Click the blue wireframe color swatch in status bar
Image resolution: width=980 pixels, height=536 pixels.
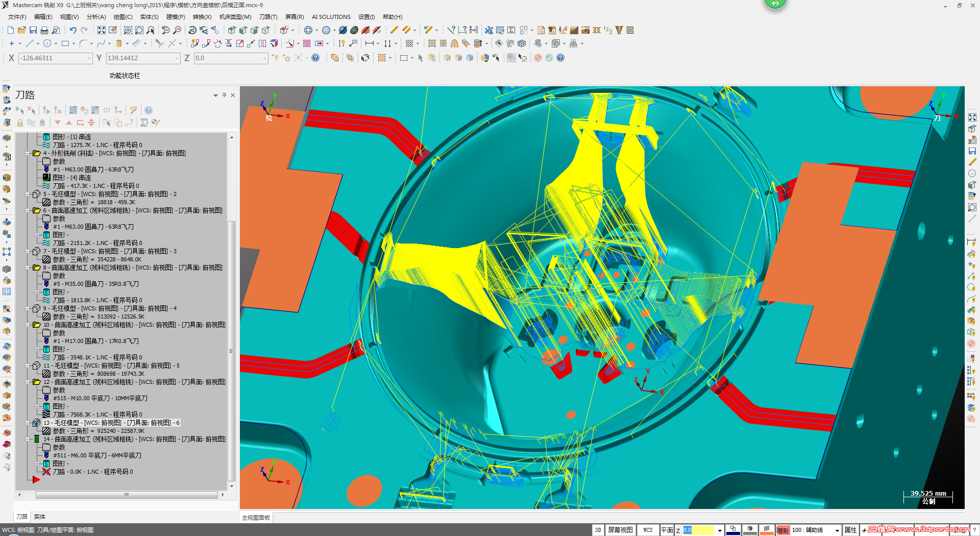[x=733, y=530]
